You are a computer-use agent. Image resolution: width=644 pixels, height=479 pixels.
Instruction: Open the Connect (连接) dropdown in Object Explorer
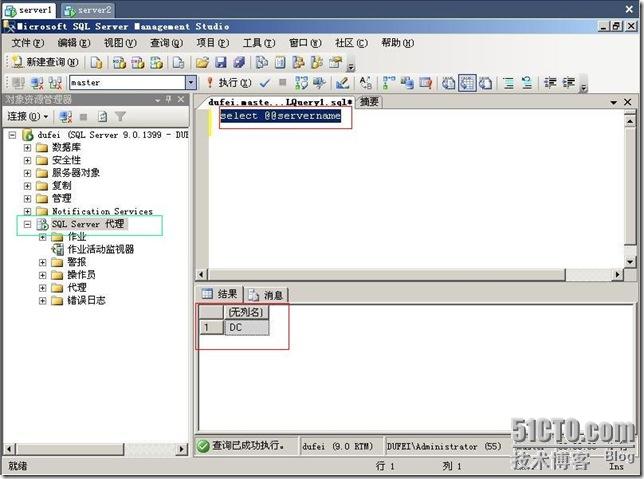point(28,117)
